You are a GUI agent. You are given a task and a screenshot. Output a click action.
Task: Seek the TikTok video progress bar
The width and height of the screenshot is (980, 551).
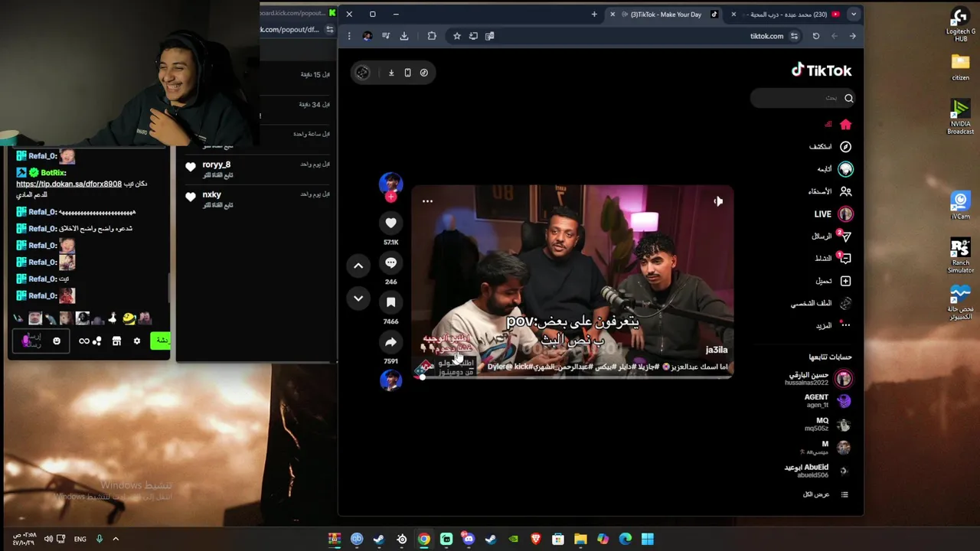point(573,377)
